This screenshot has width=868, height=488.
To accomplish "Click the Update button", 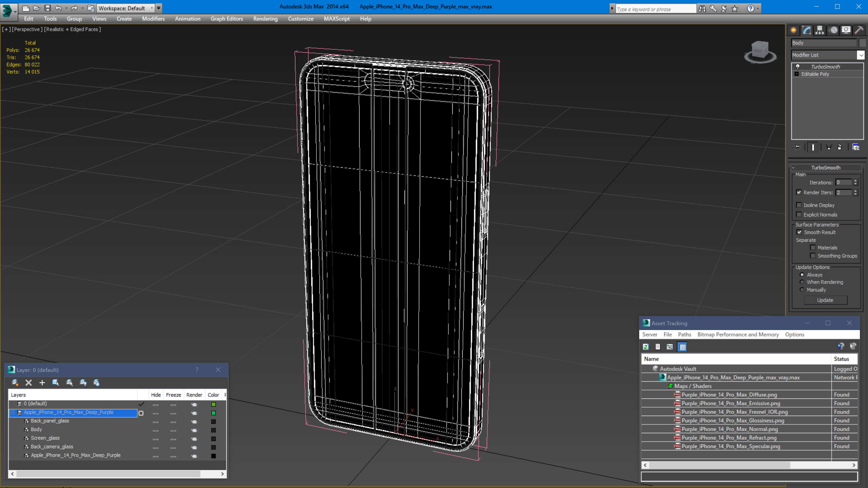I will point(825,300).
